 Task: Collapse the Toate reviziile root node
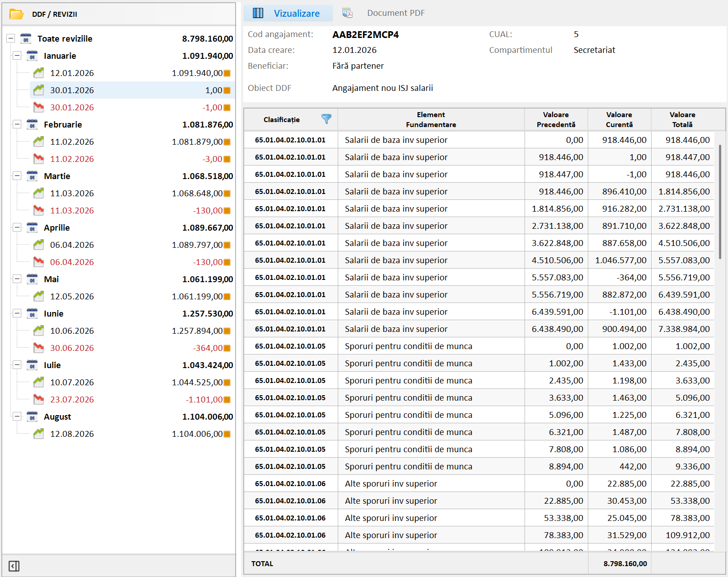click(11, 38)
